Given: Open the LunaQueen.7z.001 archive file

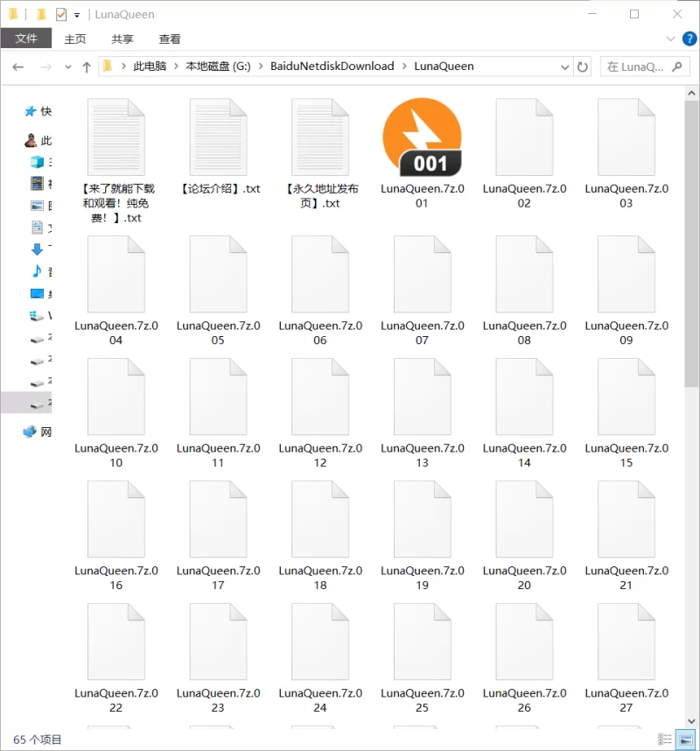Looking at the screenshot, I should pyautogui.click(x=422, y=138).
